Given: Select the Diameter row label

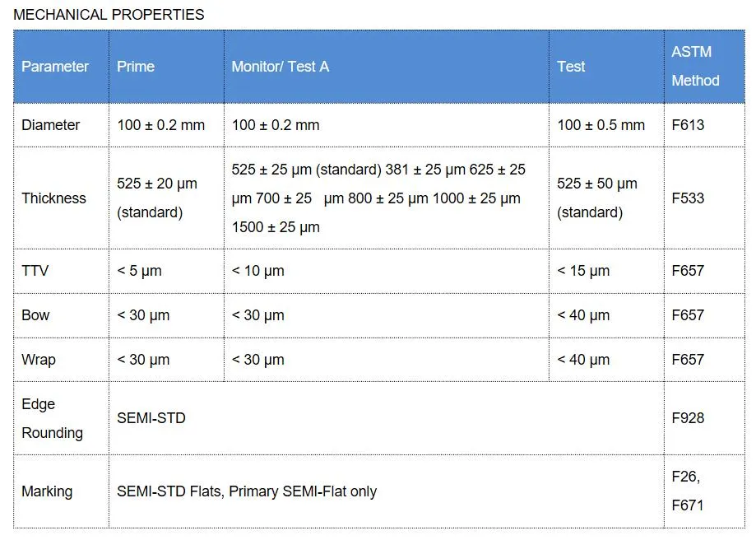Looking at the screenshot, I should 51,125.
